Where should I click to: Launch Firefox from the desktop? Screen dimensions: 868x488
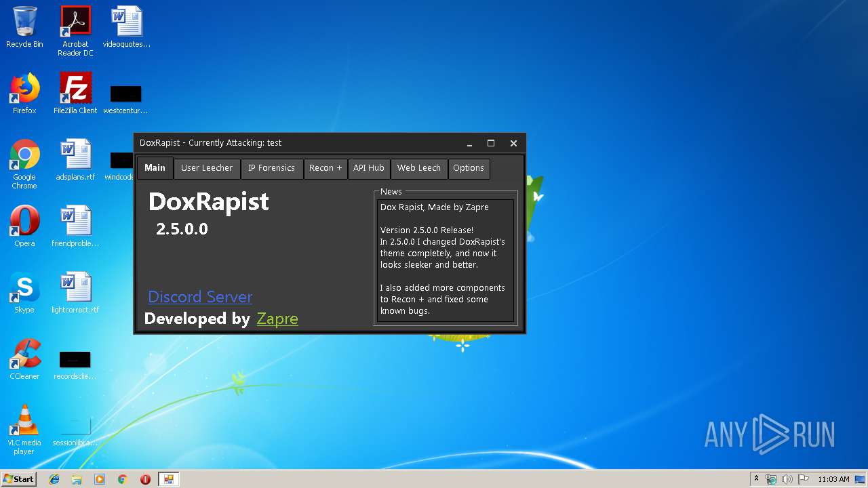(x=24, y=94)
